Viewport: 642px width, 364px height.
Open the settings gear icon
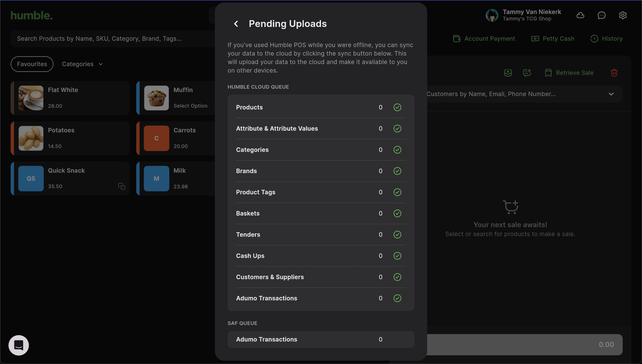click(x=622, y=15)
